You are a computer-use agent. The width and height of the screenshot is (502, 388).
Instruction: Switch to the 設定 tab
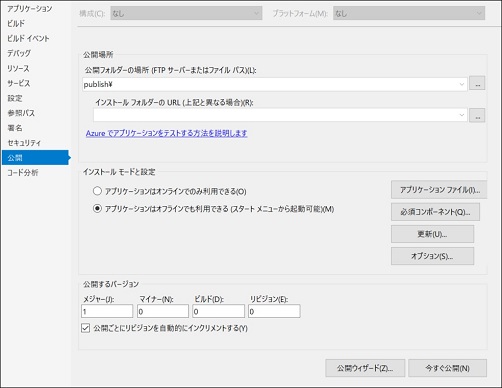coord(15,98)
